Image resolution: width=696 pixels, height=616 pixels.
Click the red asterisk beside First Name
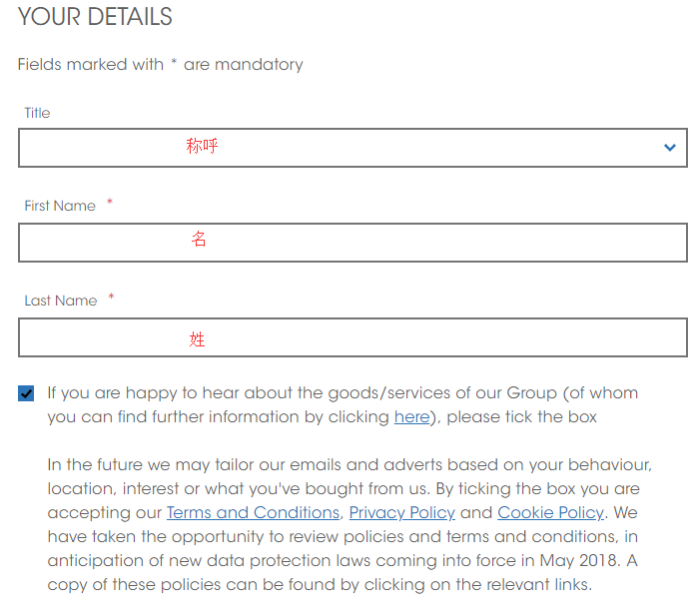110,204
